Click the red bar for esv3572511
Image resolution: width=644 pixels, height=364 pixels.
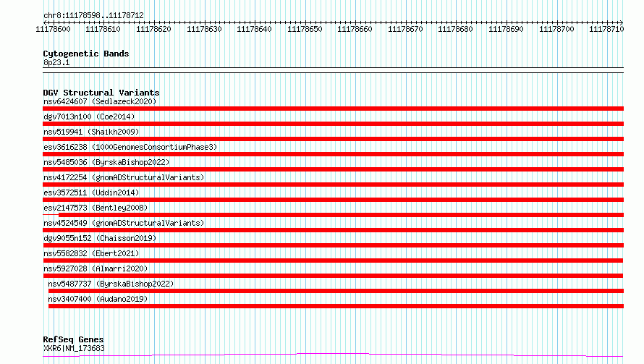click(x=333, y=200)
